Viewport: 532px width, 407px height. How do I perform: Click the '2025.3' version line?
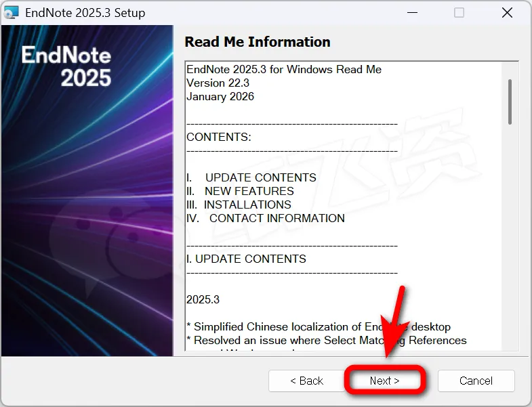tap(203, 299)
